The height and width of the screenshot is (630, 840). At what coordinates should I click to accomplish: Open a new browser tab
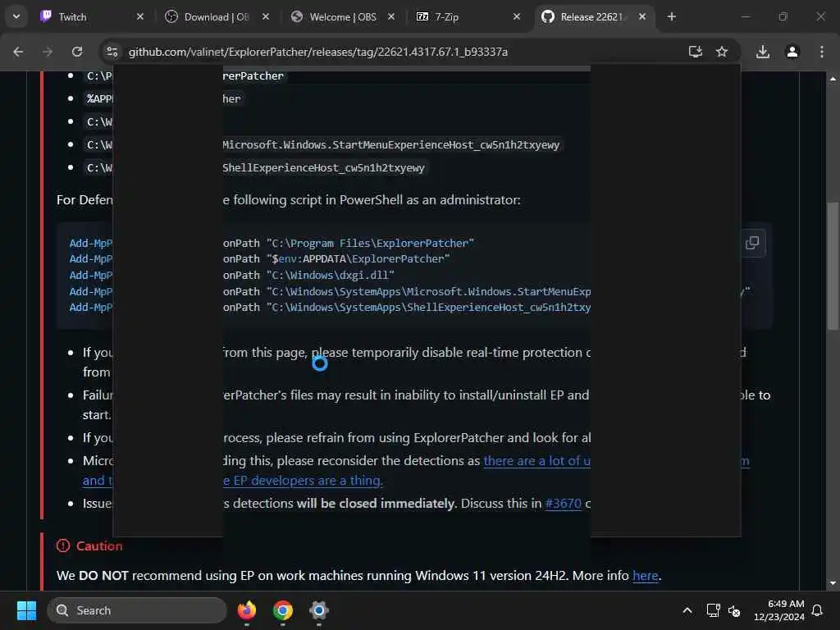pyautogui.click(x=671, y=16)
